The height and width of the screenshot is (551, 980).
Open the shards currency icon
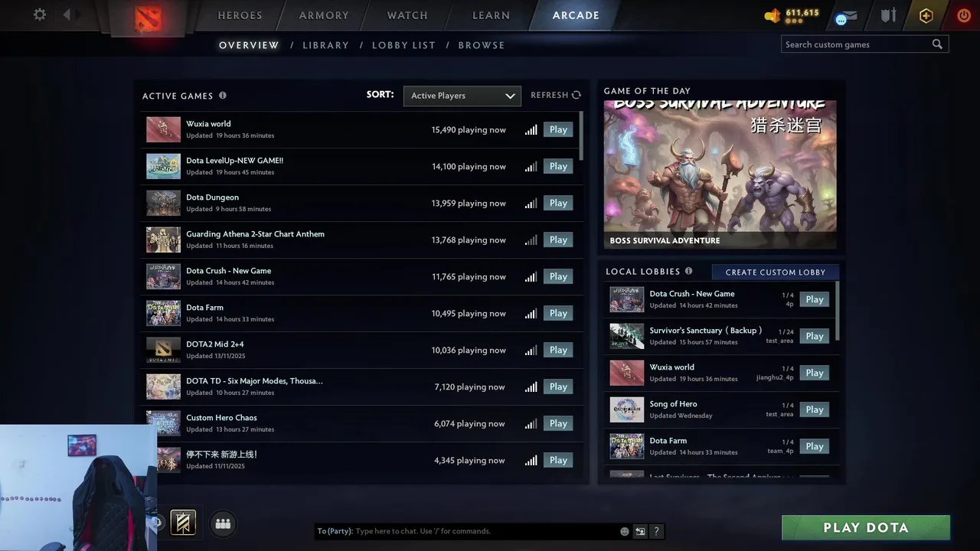pos(773,15)
